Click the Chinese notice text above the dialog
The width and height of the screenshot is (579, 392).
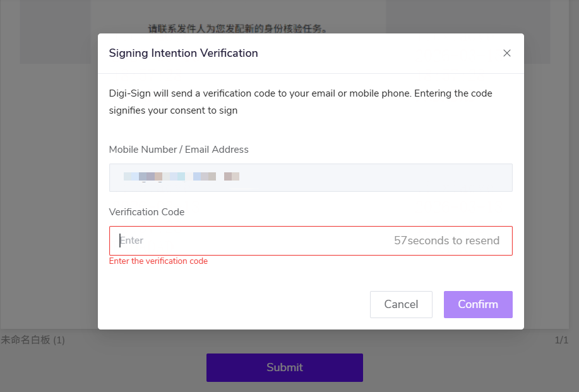[x=237, y=28]
